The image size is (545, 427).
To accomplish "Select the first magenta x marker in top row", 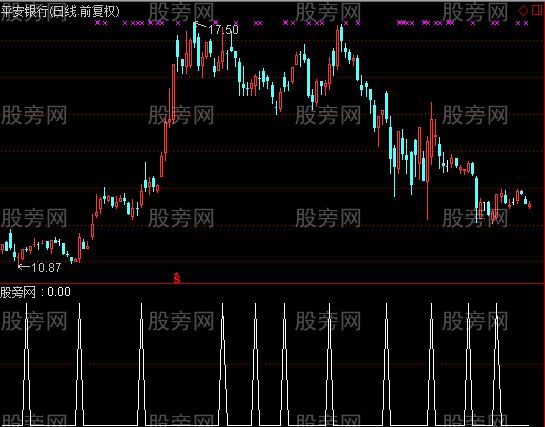I will (98, 23).
